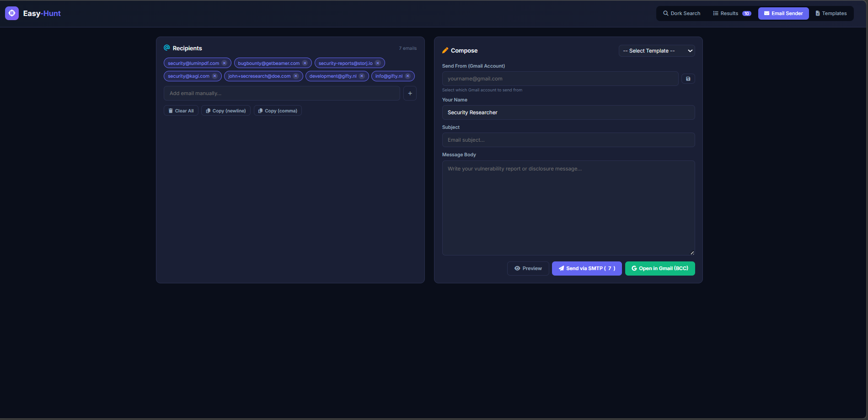Click the Easy-Hunt crosshair logo icon
This screenshot has width=868, height=420.
(11, 13)
